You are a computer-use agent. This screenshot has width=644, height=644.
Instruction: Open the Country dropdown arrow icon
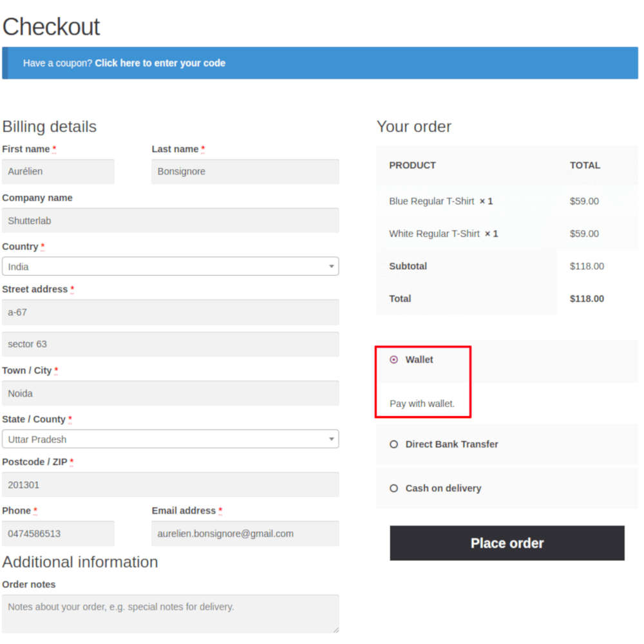point(332,266)
